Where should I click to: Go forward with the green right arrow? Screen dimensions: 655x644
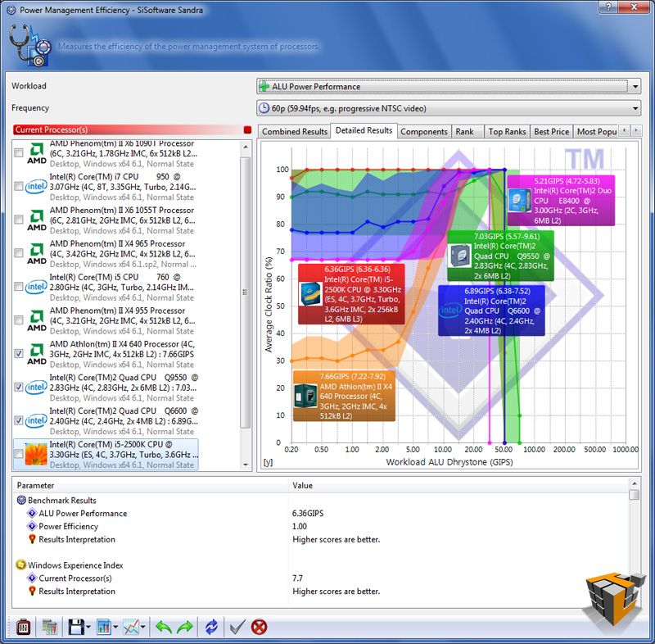(185, 627)
